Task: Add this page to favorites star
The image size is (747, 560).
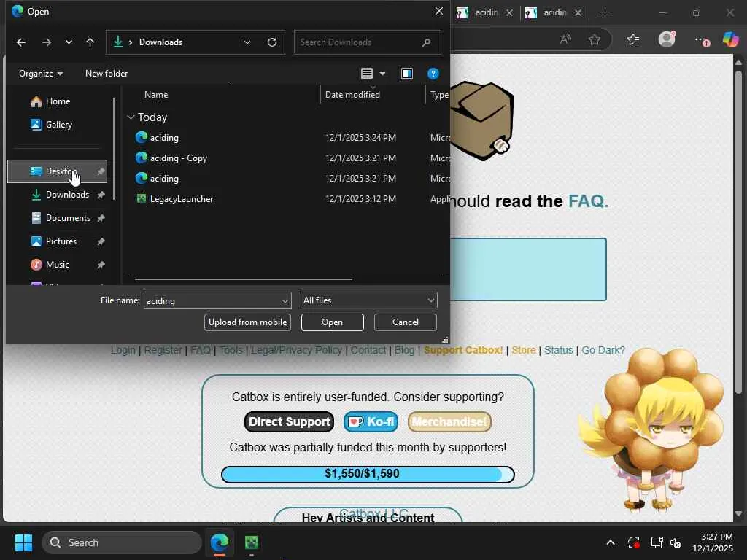Action: tap(594, 39)
